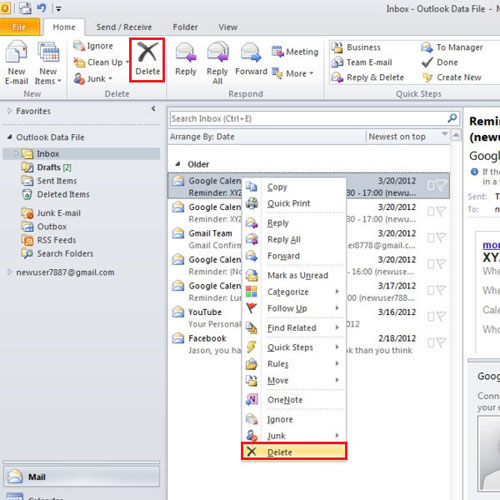500x500 pixels.
Task: Choose Copy from the context menu
Action: (294, 187)
